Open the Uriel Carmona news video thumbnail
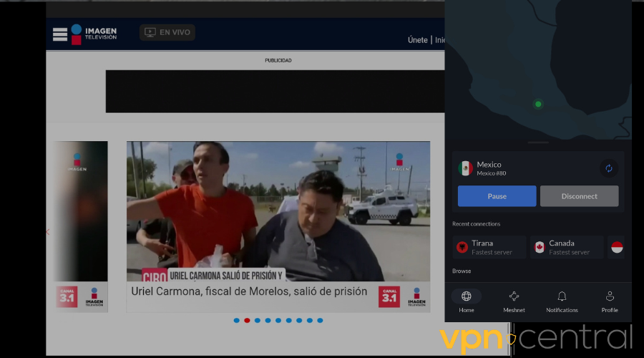Viewport: 644px width, 358px height. [278, 211]
